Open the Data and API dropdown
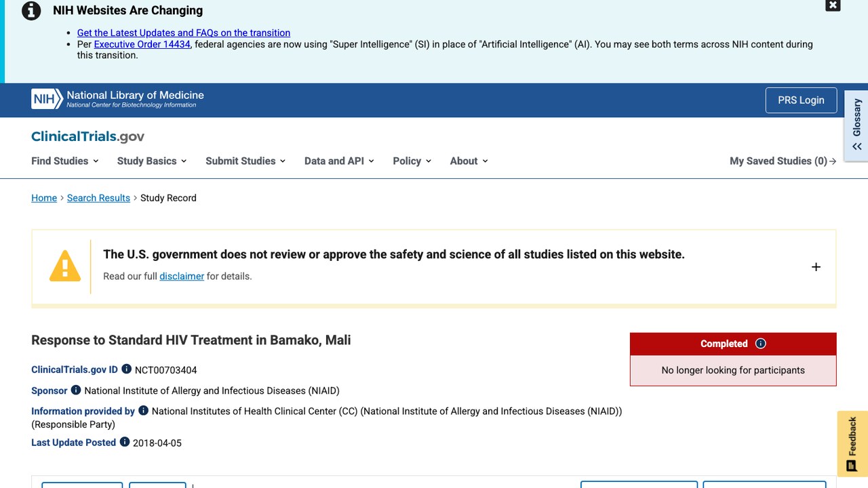This screenshot has width=868, height=488. click(339, 161)
